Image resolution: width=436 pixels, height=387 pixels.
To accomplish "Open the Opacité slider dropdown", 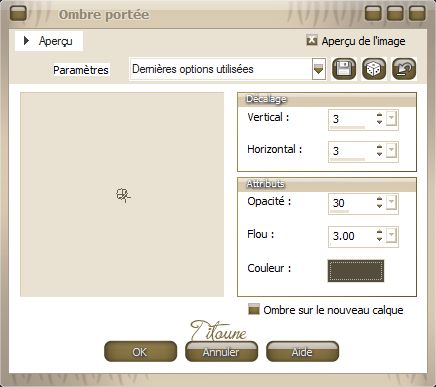I will point(391,203).
